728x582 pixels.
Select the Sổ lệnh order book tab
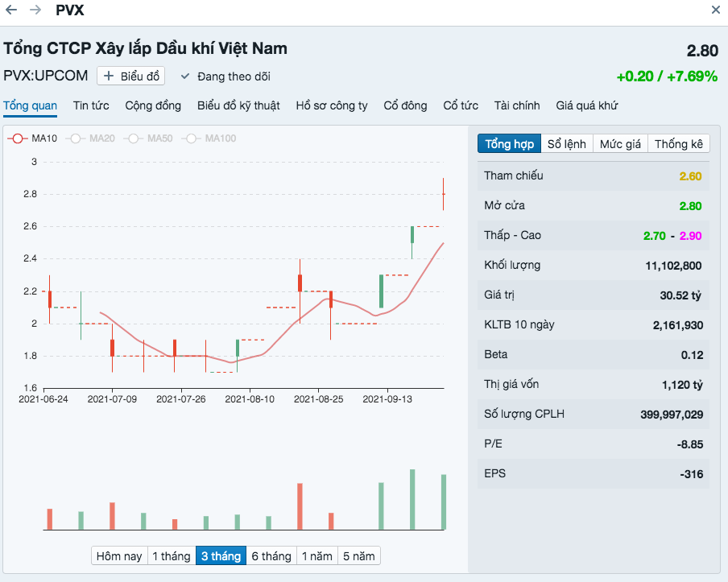567,144
